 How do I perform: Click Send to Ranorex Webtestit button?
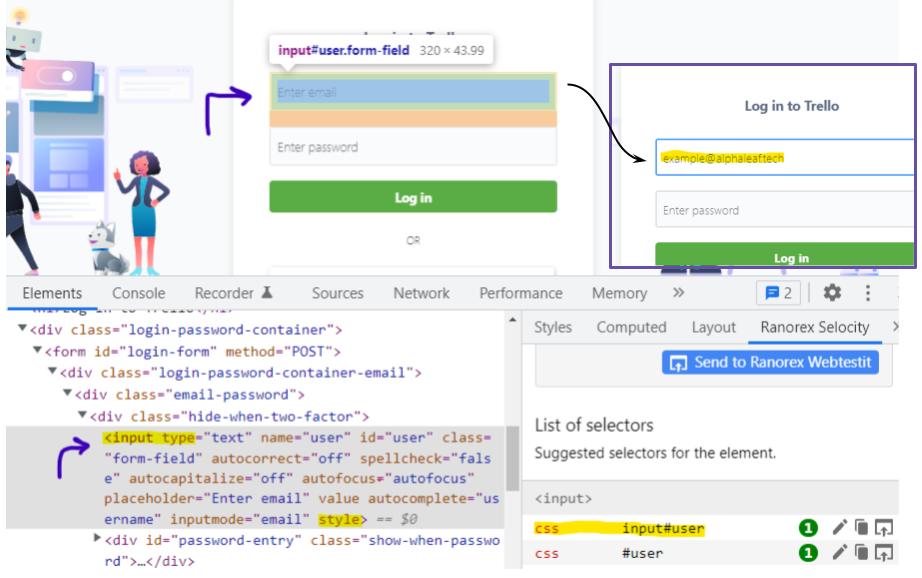[x=770, y=362]
